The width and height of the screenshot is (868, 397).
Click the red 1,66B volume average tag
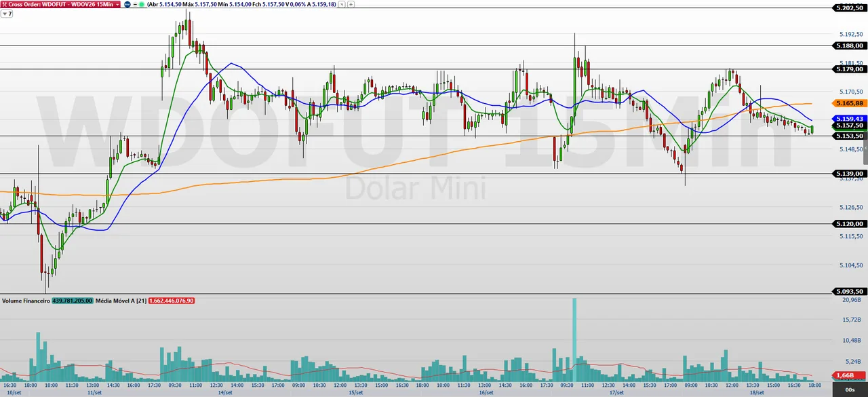click(x=845, y=375)
